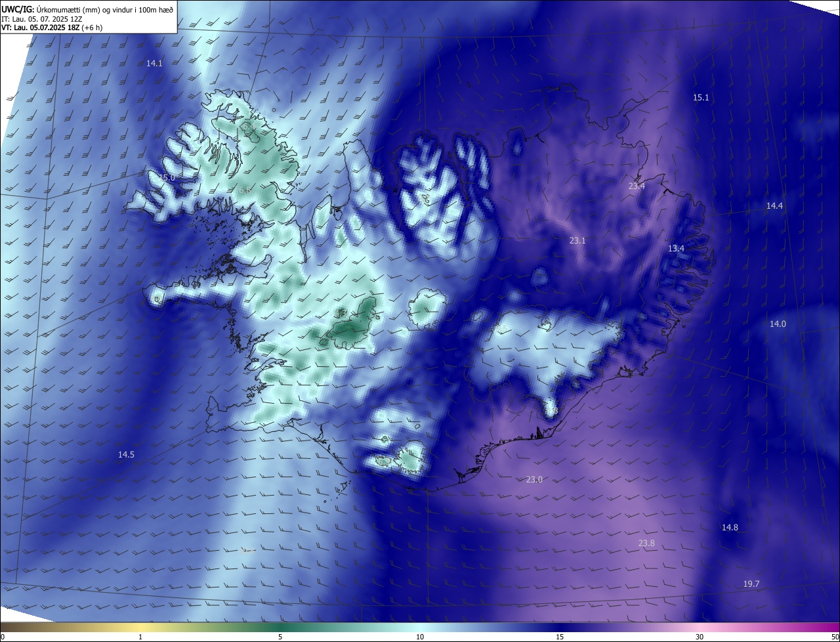Click the colorbar tick label 15

click(560, 637)
